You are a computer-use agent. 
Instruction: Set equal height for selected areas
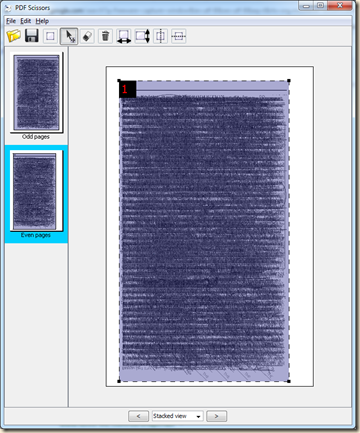pyautogui.click(x=142, y=36)
